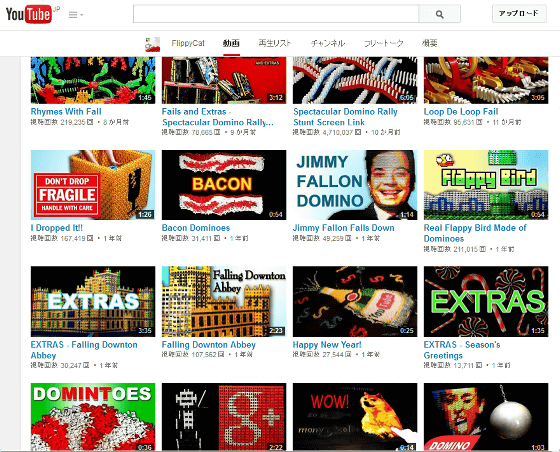Click view count 211,015 回 text
This screenshot has height=452, width=560.
[455, 249]
